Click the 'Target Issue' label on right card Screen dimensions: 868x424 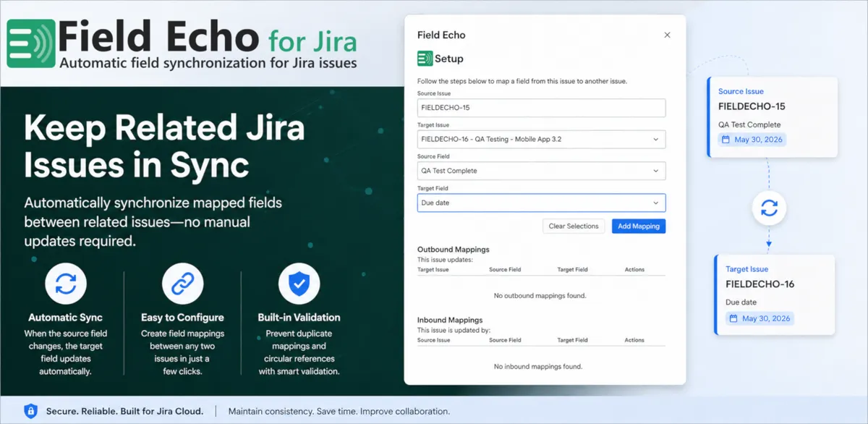click(x=747, y=269)
